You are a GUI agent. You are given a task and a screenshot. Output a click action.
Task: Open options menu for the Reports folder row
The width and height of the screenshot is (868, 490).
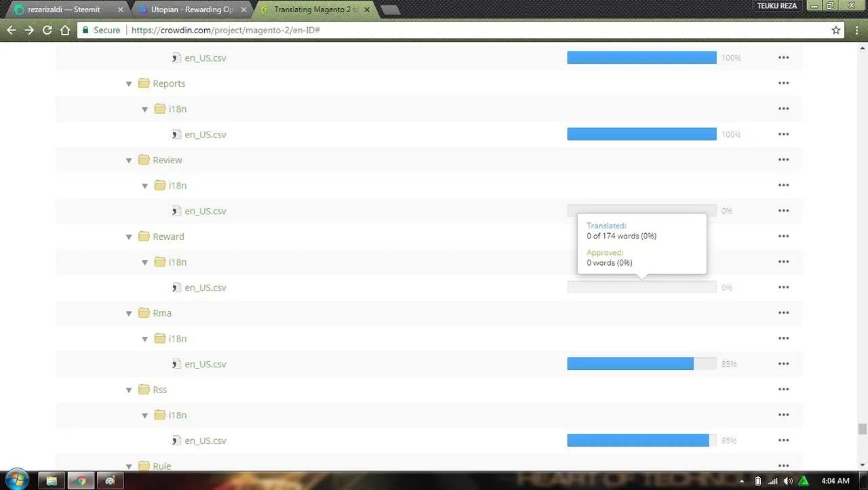[783, 83]
